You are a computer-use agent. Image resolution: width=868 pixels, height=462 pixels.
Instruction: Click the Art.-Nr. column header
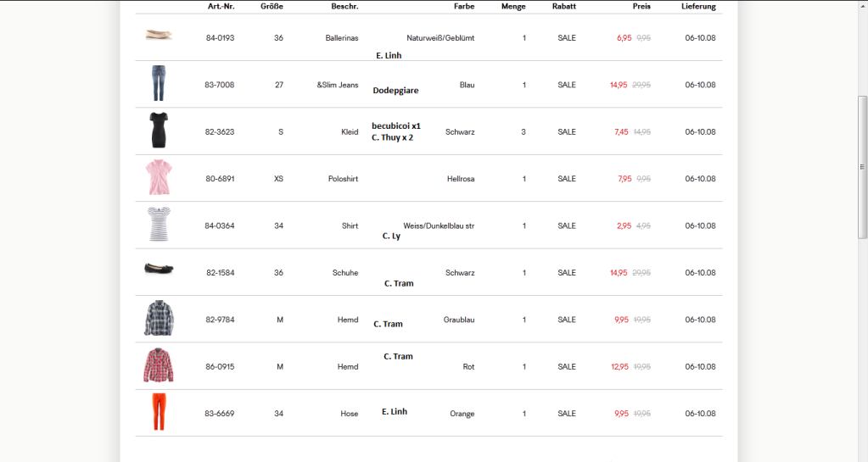point(221,6)
